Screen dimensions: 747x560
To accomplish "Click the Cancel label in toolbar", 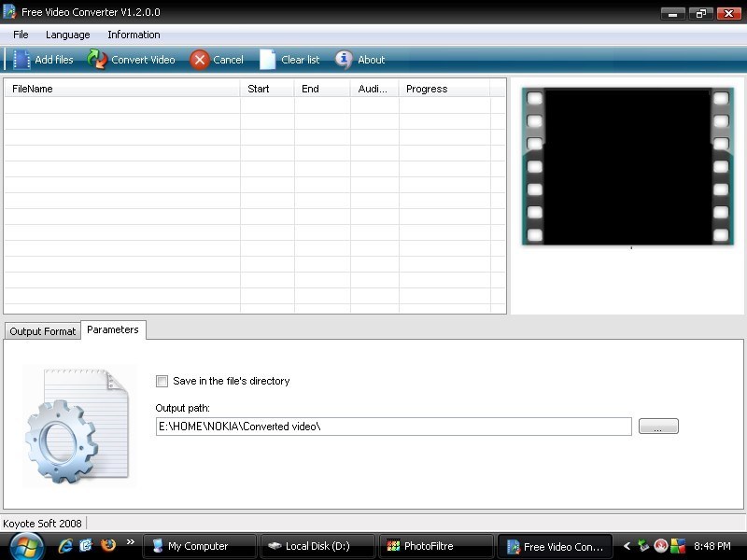I will [x=228, y=60].
